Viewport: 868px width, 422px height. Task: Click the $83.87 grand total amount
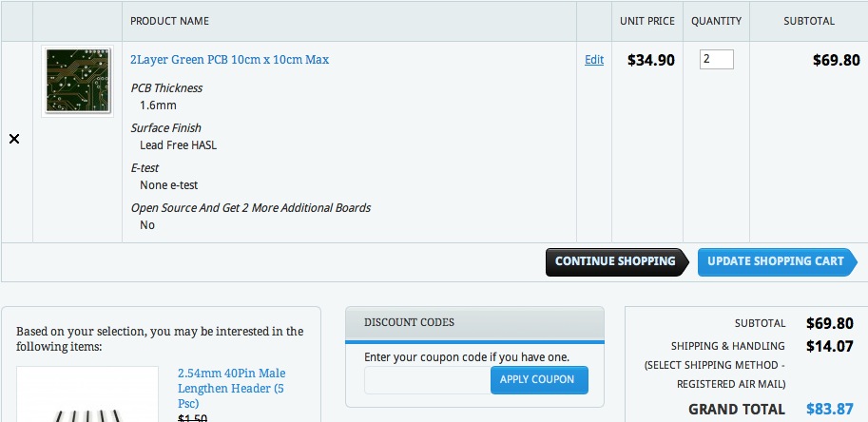pyautogui.click(x=830, y=410)
